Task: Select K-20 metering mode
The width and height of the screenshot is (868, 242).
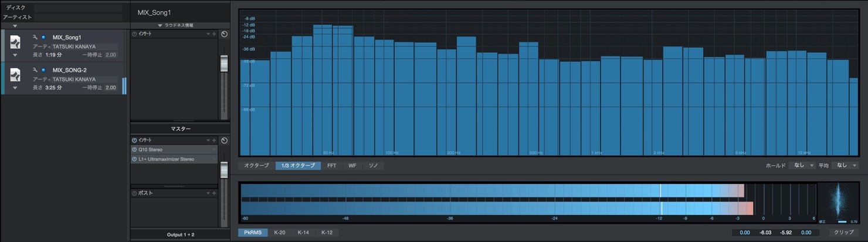Action: point(280,233)
